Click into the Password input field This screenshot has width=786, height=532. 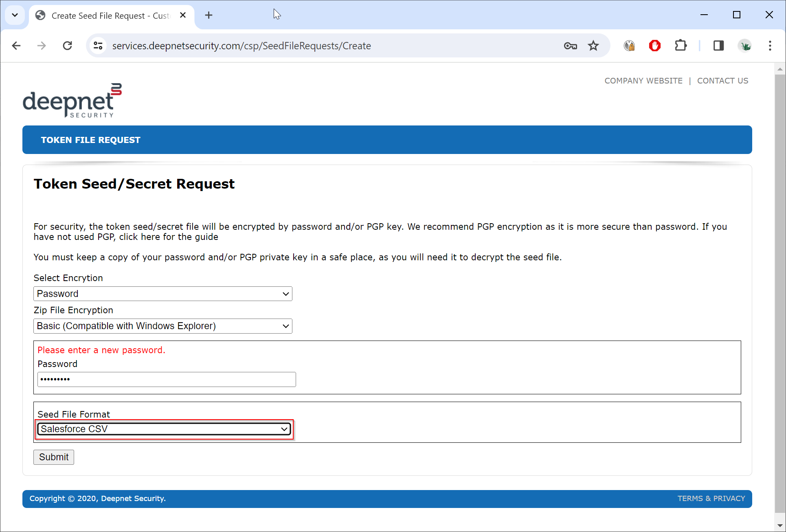coord(167,379)
